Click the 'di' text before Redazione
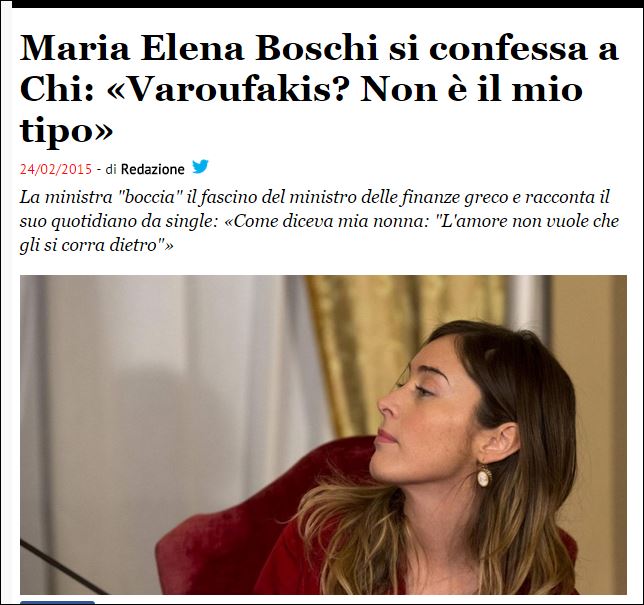Screen dimensions: 644x605 point(111,169)
